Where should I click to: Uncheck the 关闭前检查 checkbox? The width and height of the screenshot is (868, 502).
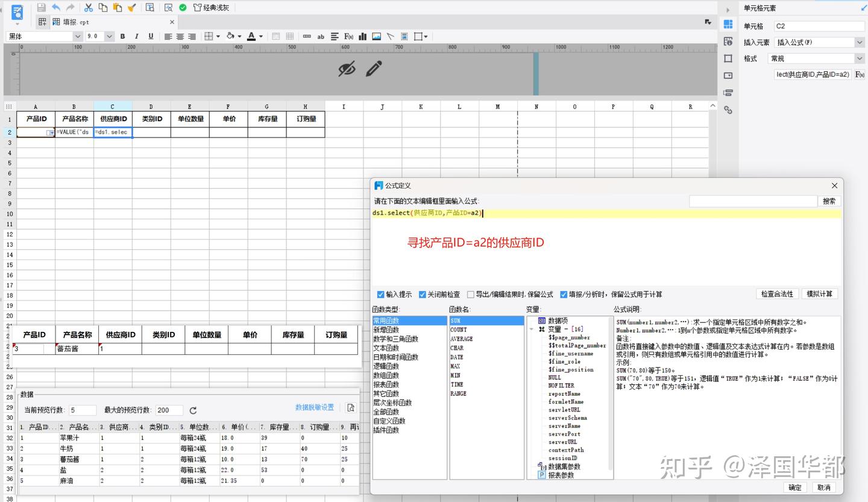pyautogui.click(x=423, y=294)
